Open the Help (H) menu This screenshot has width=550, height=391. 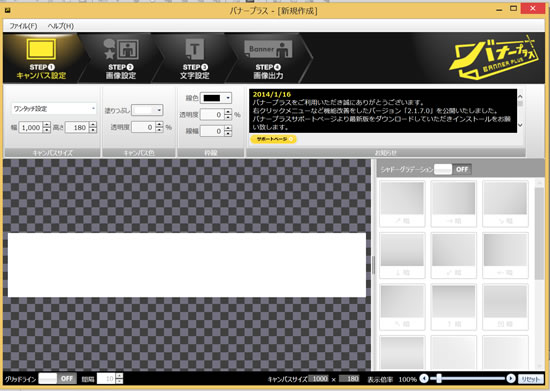(x=61, y=26)
